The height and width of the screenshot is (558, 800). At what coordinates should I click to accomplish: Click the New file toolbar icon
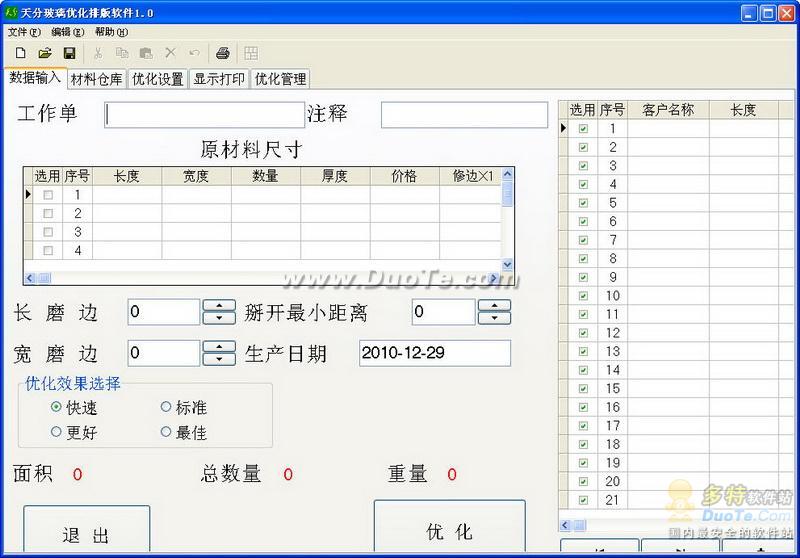pyautogui.click(x=20, y=53)
